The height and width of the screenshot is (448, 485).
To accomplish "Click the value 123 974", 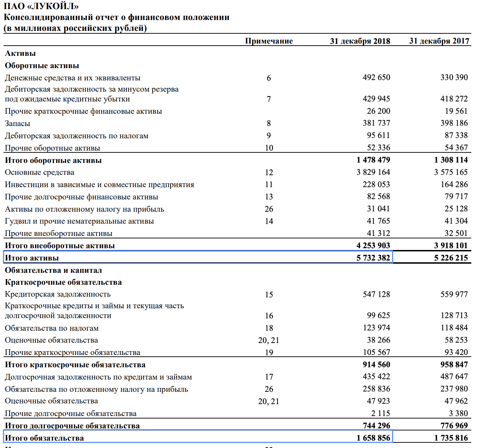I will 376,328.
